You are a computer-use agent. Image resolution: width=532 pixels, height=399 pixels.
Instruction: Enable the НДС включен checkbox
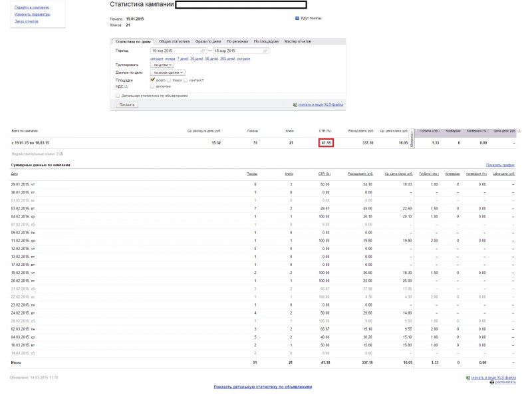coord(152,86)
